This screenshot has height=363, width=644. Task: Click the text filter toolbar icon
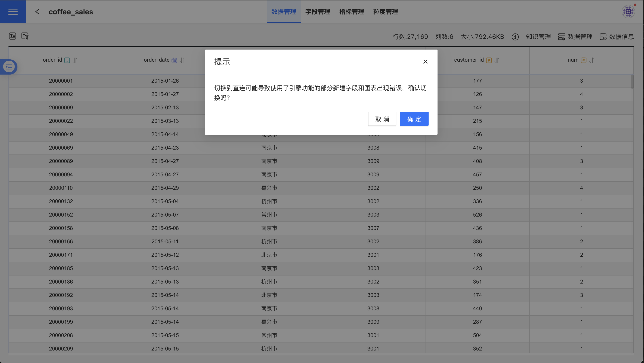(25, 36)
